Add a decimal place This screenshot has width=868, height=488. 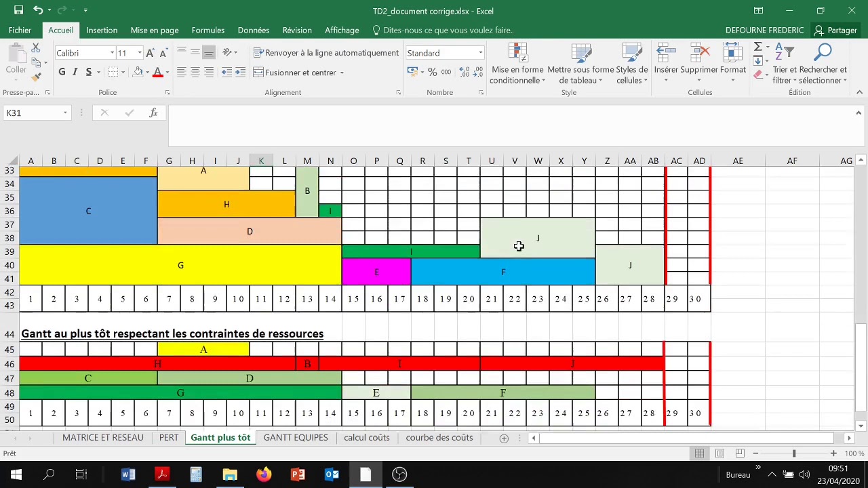coord(464,72)
